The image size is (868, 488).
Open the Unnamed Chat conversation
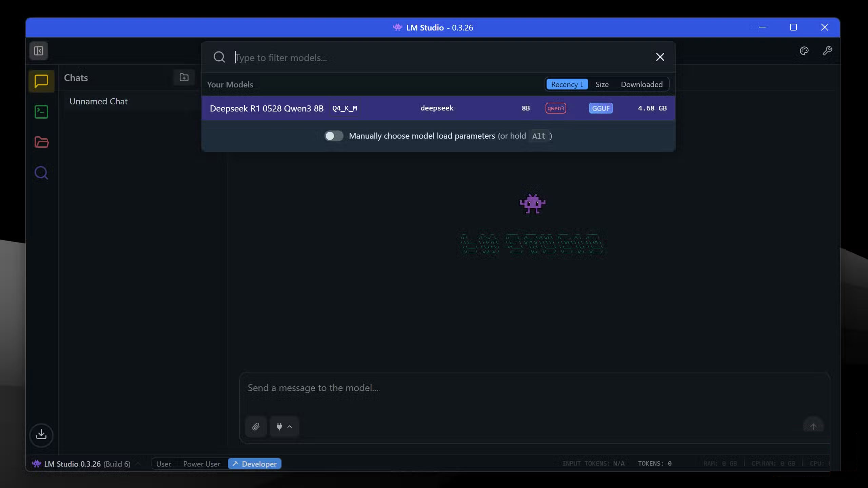(99, 101)
